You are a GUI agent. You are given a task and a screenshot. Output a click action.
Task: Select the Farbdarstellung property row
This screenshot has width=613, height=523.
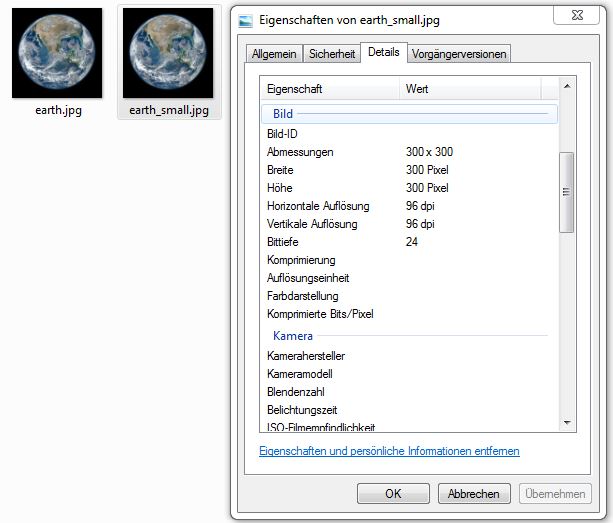pyautogui.click(x=409, y=296)
